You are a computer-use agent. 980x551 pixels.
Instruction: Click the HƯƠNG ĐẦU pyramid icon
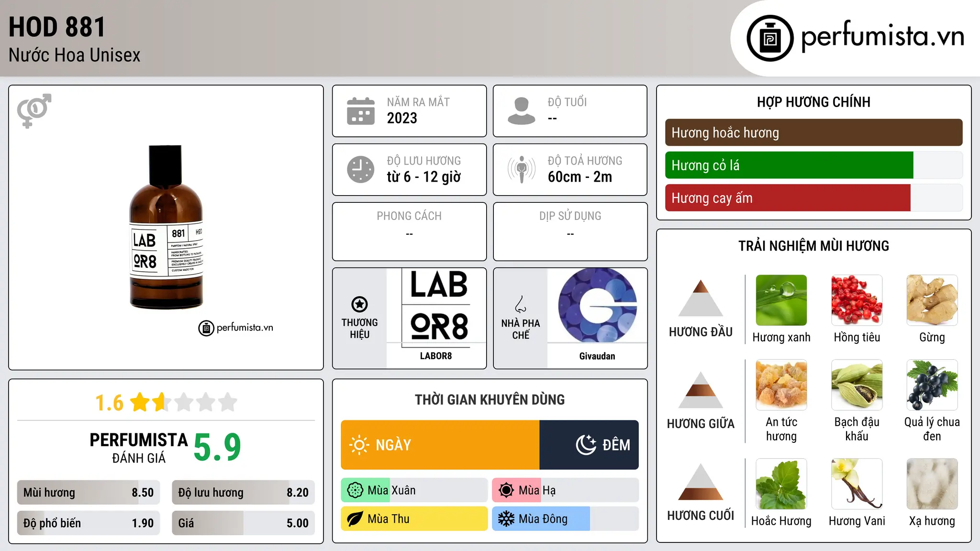click(701, 298)
